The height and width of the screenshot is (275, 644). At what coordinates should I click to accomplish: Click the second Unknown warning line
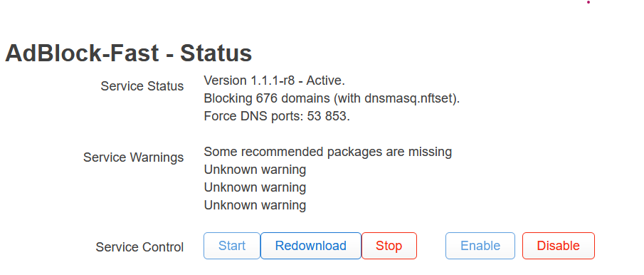[255, 187]
